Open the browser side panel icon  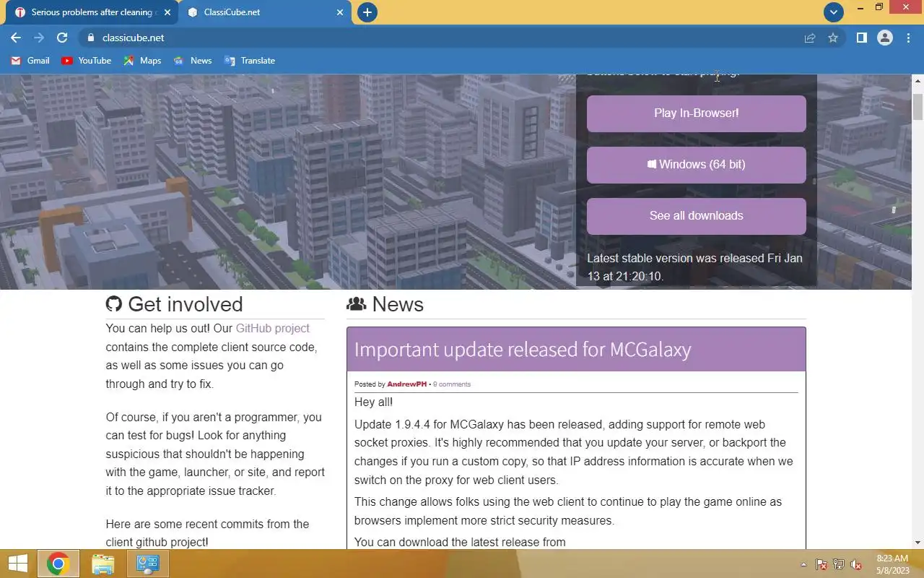[x=861, y=38]
